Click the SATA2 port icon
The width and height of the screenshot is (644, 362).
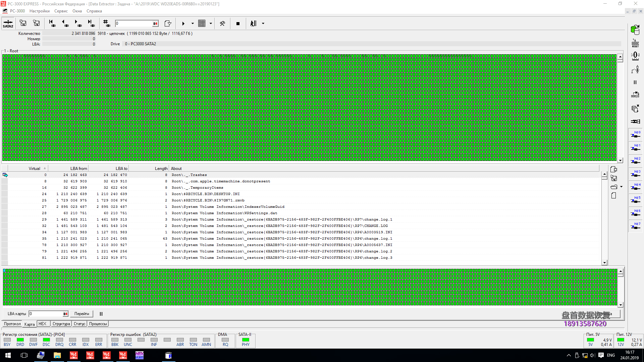point(8,23)
